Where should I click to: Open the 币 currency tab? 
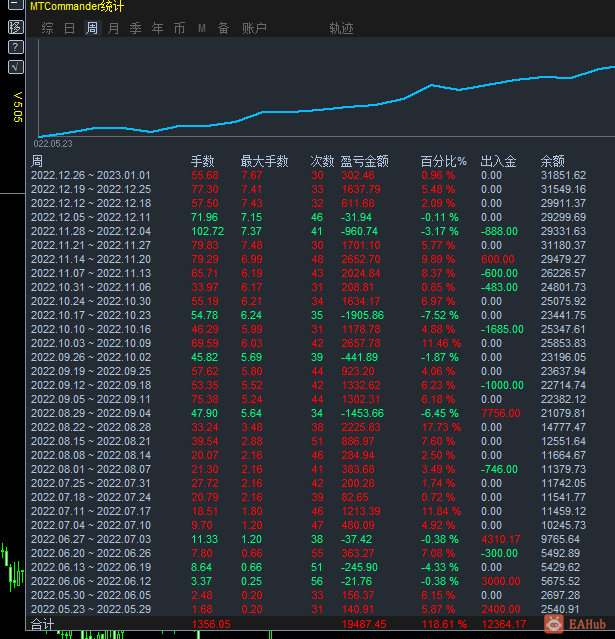[x=179, y=28]
